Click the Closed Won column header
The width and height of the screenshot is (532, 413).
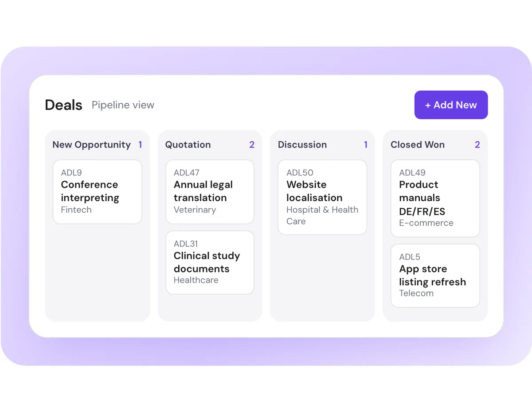[x=418, y=145]
